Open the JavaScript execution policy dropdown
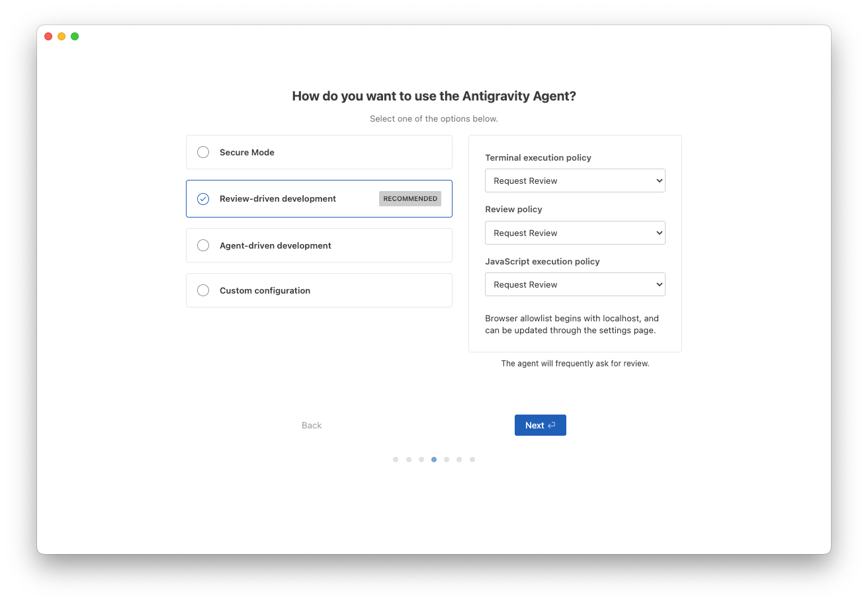 pos(575,285)
